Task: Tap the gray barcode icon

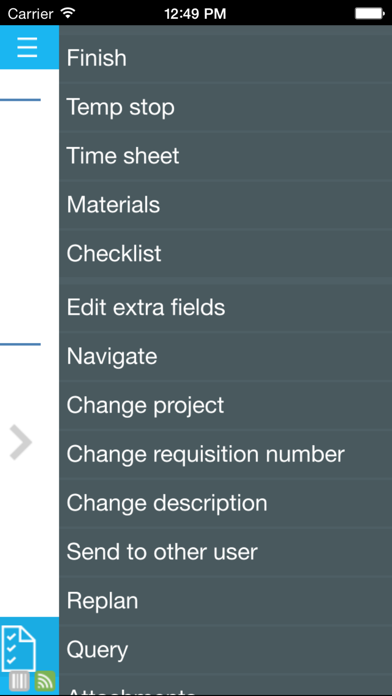Action: click(20, 681)
